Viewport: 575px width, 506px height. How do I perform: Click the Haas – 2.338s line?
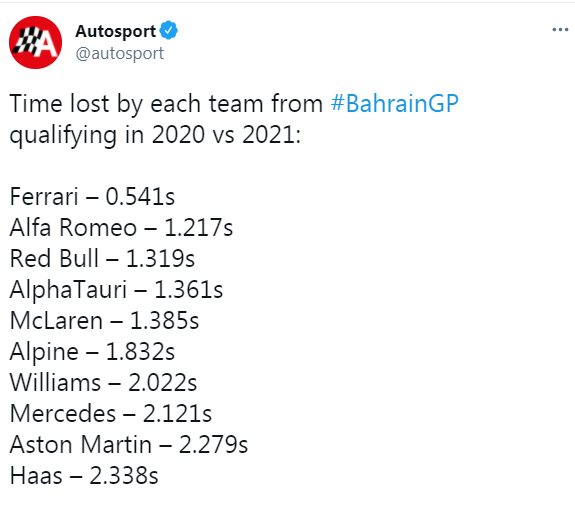(x=84, y=476)
